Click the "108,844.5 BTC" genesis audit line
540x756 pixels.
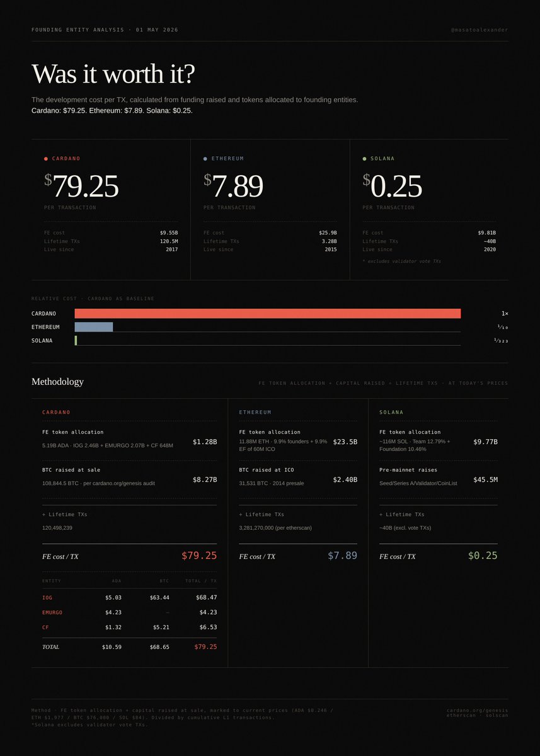click(98, 483)
